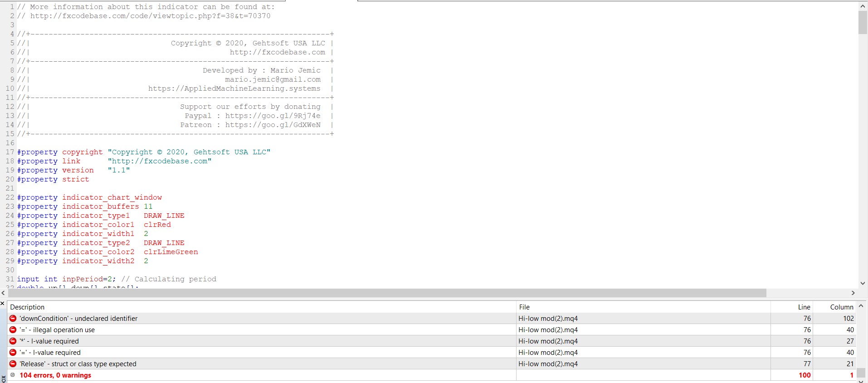The width and height of the screenshot is (868, 383).
Task: Click error icon beside "'*' - l-value required"
Action: click(x=13, y=341)
